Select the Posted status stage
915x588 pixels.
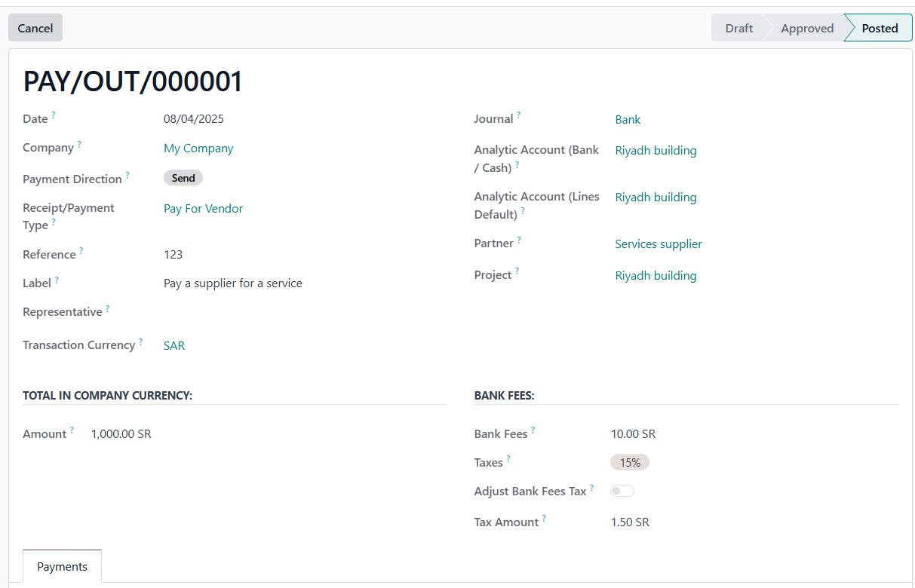pos(880,28)
